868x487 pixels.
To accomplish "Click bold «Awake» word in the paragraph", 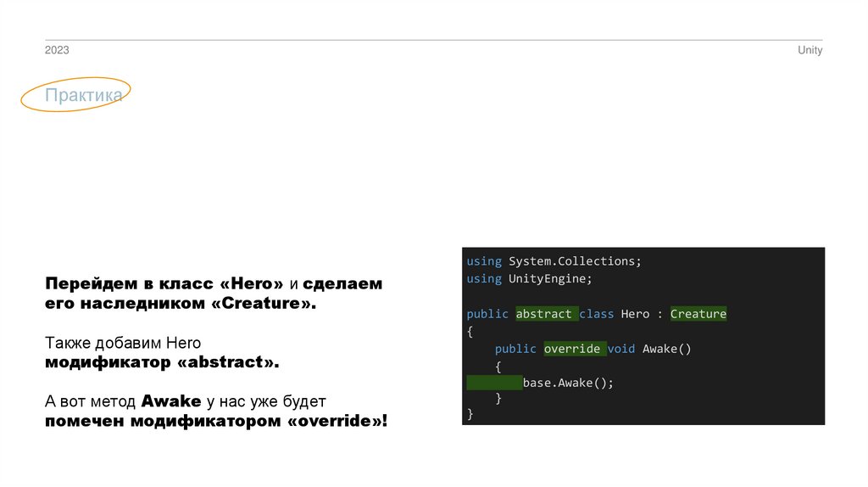I will tap(171, 400).
